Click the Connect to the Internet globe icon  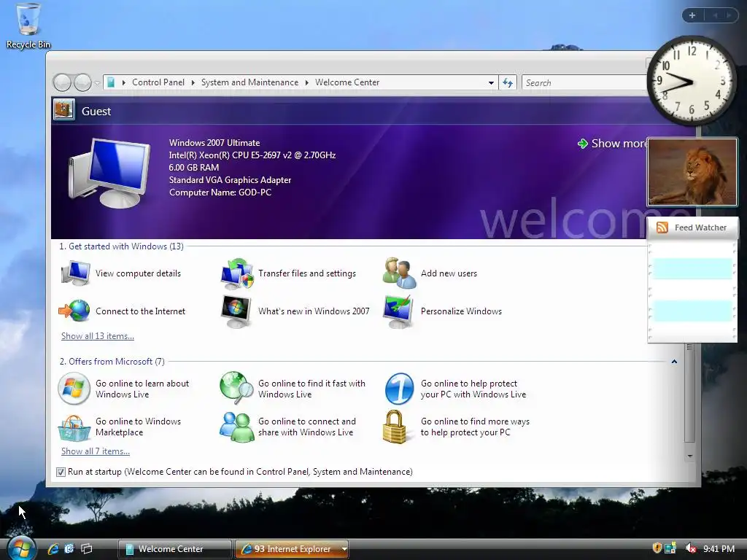click(x=74, y=311)
